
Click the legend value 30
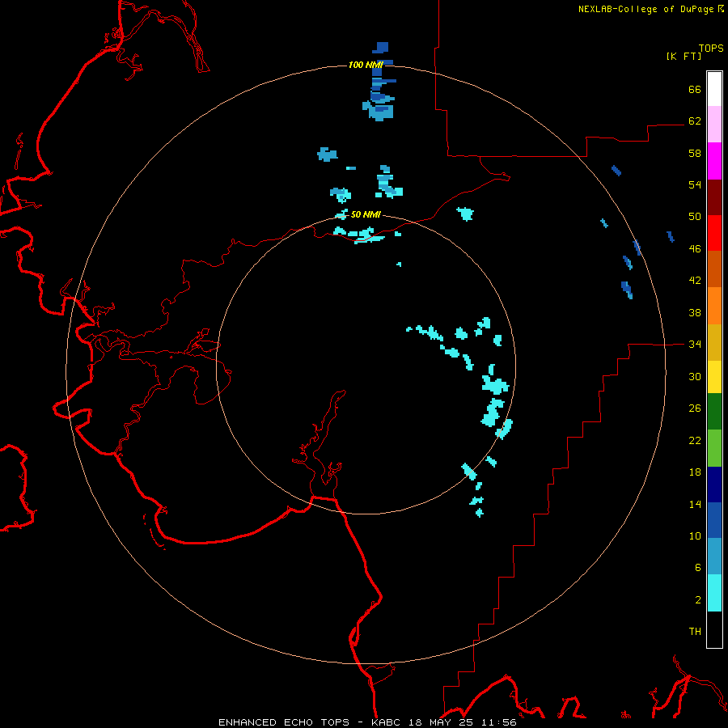pos(695,376)
